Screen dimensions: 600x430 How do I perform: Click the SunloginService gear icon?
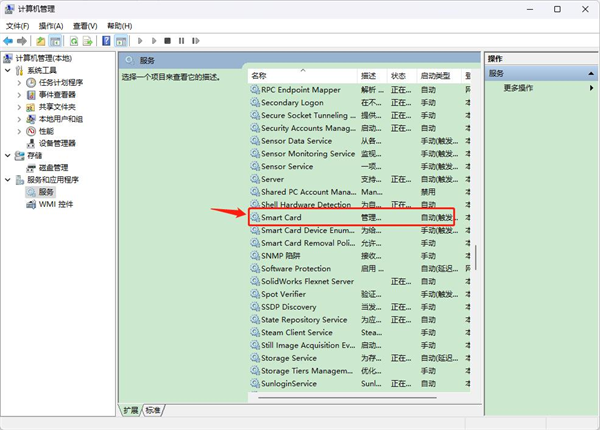(x=255, y=383)
